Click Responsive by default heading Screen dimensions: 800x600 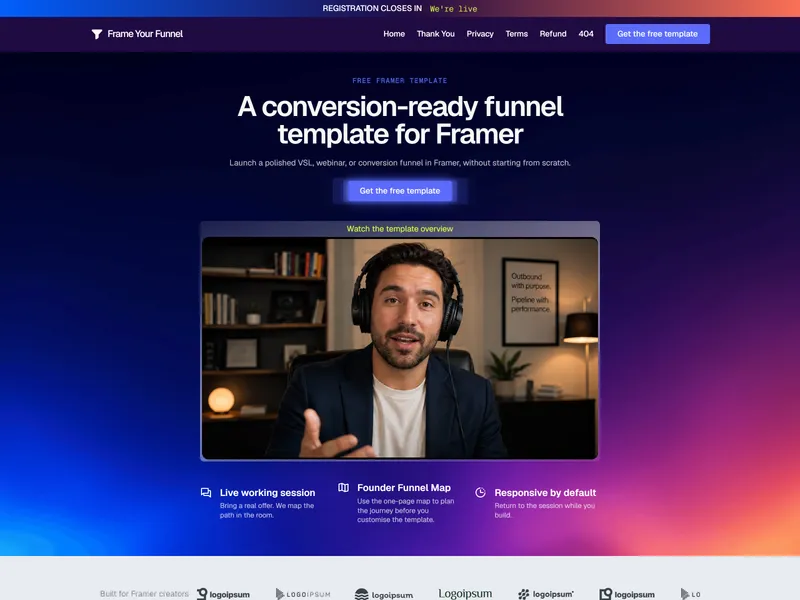point(545,493)
